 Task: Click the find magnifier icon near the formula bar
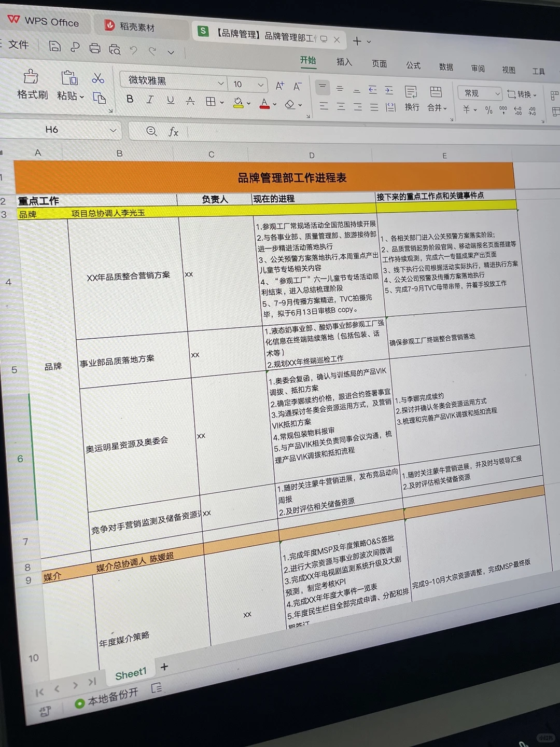150,131
